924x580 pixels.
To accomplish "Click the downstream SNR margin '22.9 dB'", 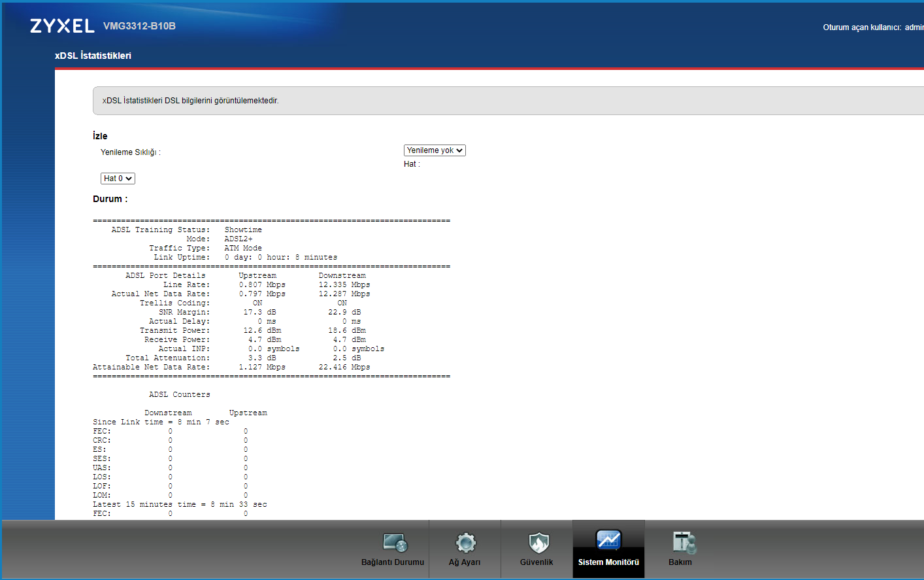I will tap(344, 313).
